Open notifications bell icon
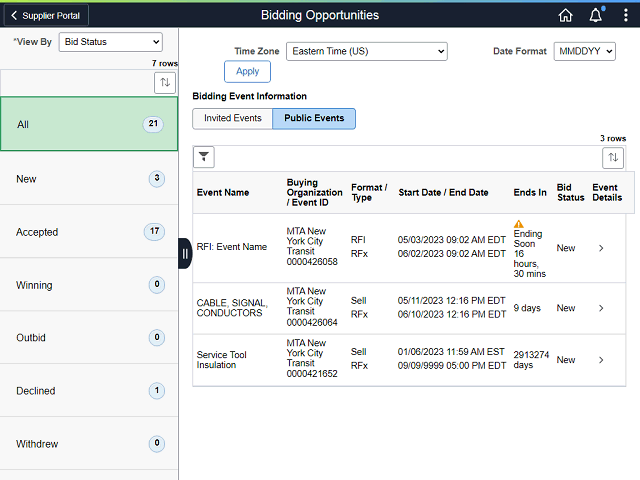The height and width of the screenshot is (480, 640). (x=596, y=15)
